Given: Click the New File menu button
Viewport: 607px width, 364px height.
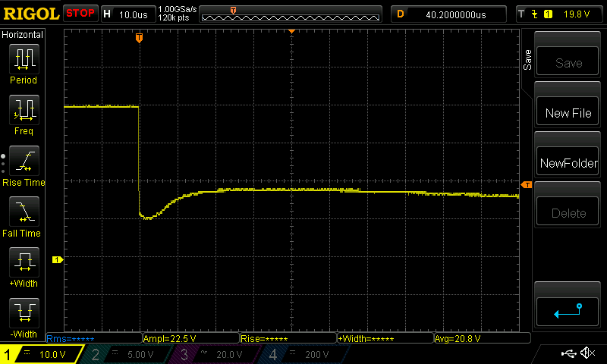Looking at the screenshot, I should (x=568, y=113).
